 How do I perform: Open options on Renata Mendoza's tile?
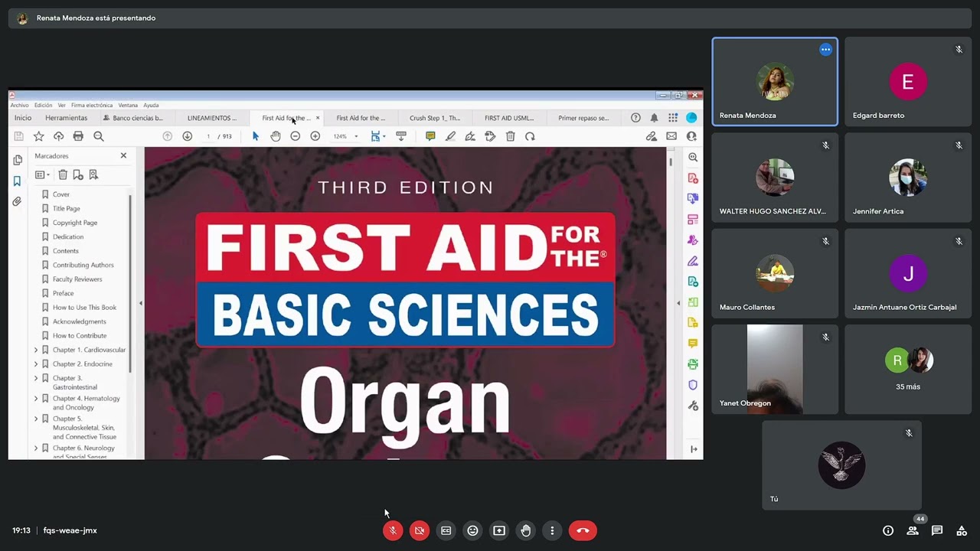click(825, 50)
